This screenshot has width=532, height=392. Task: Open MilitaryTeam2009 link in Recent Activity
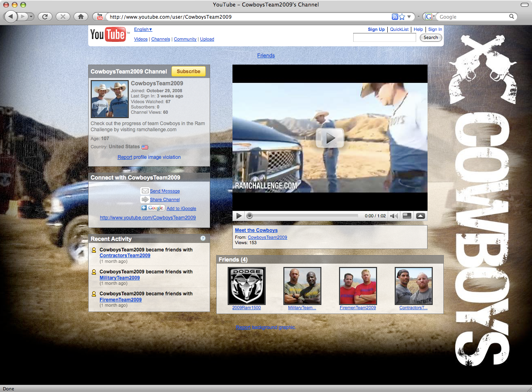pyautogui.click(x=119, y=278)
